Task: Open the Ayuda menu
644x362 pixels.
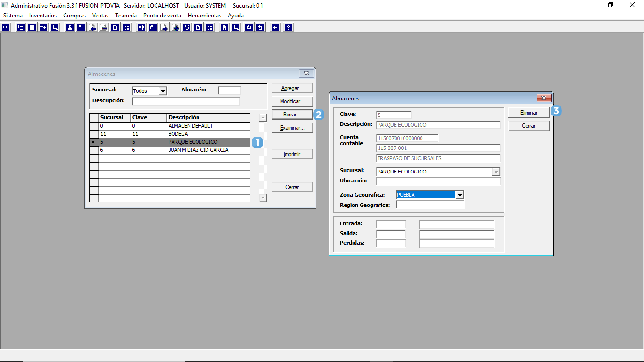Action: (236, 16)
